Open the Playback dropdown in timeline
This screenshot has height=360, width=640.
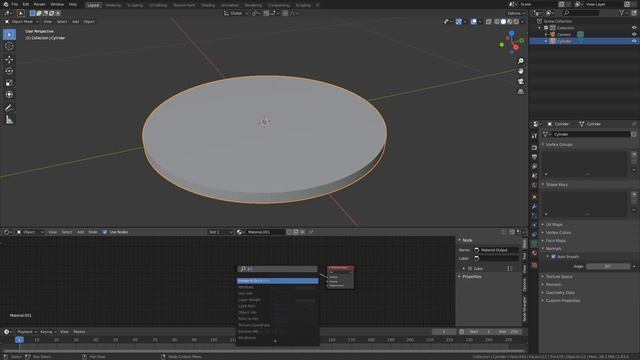tap(27, 332)
